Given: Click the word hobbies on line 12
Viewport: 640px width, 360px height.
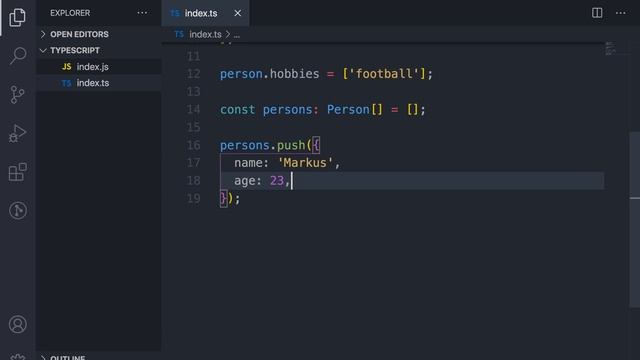Looking at the screenshot, I should (294, 74).
